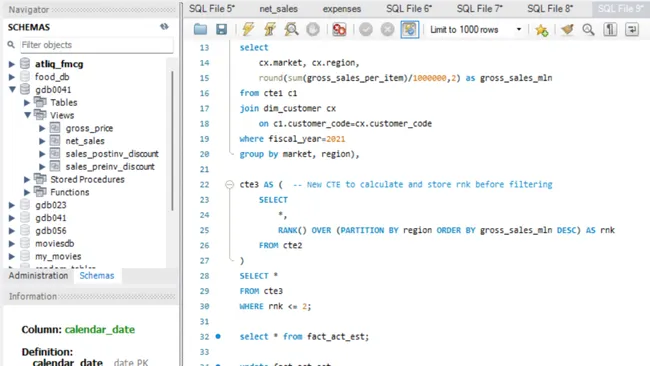Open the Administration tab
The image size is (650, 366).
tap(38, 276)
